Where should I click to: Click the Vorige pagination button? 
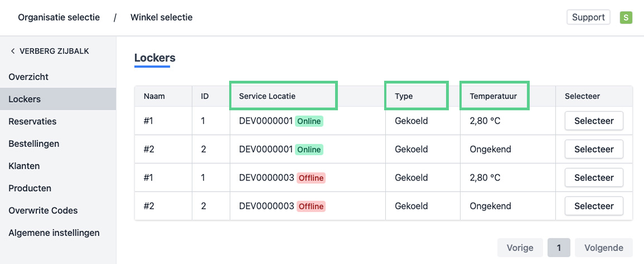coord(520,248)
